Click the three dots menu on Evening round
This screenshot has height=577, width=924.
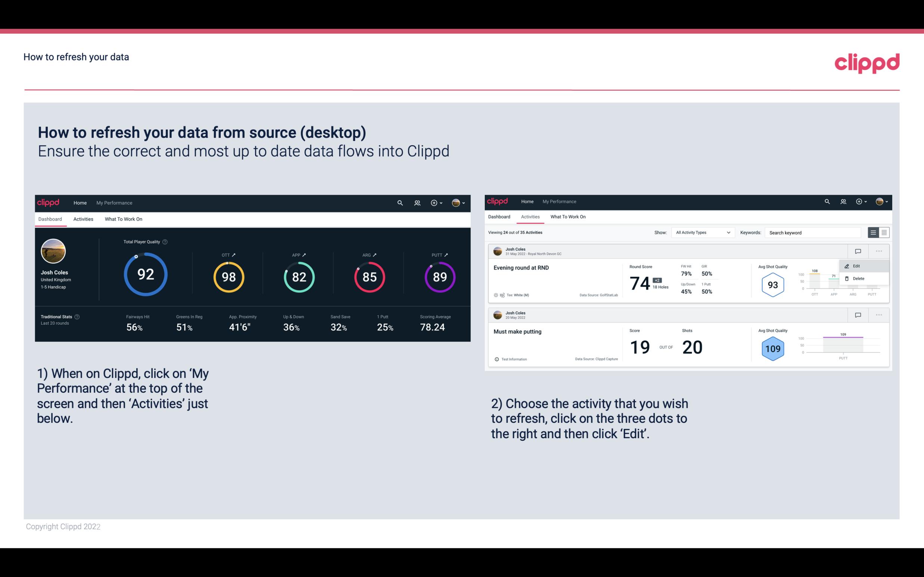[879, 250]
